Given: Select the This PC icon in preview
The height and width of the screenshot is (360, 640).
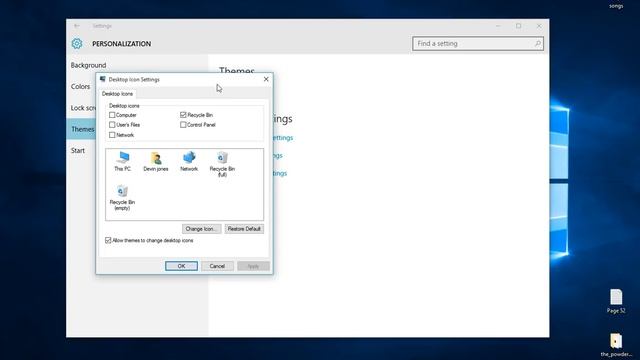Looking at the screenshot, I should 122,161.
